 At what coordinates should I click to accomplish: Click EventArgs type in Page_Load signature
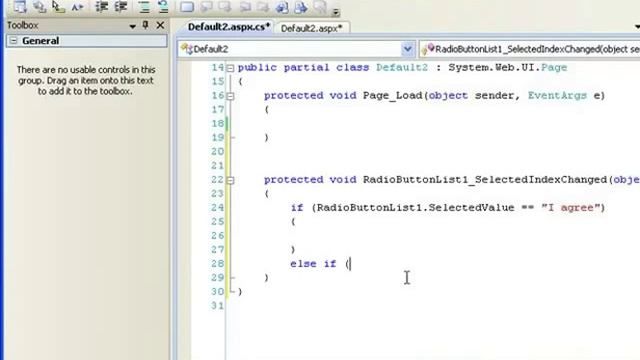[557, 96]
